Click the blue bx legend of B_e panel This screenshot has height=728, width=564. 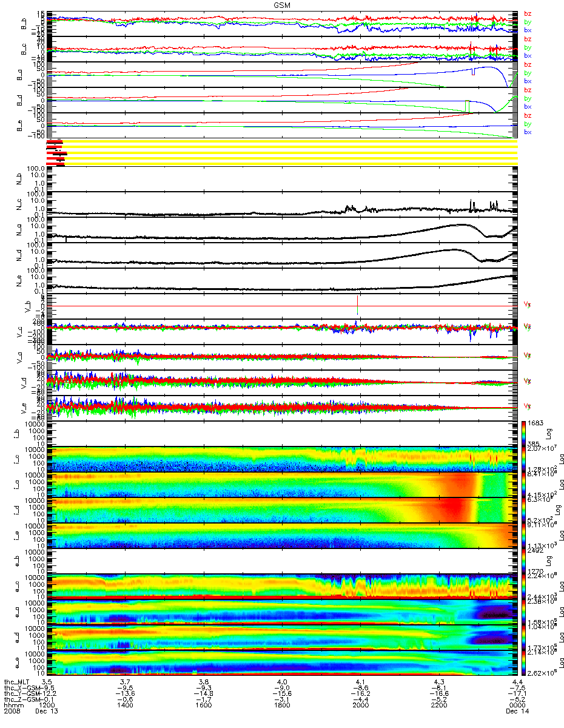pos(528,132)
